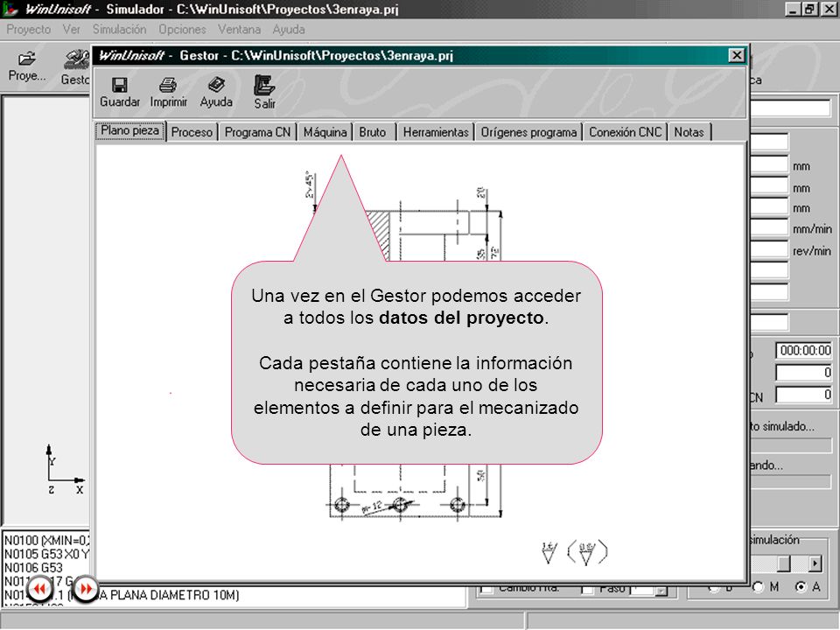Click simulation speed slider right arrow
840x630 pixels.
pyautogui.click(x=815, y=563)
